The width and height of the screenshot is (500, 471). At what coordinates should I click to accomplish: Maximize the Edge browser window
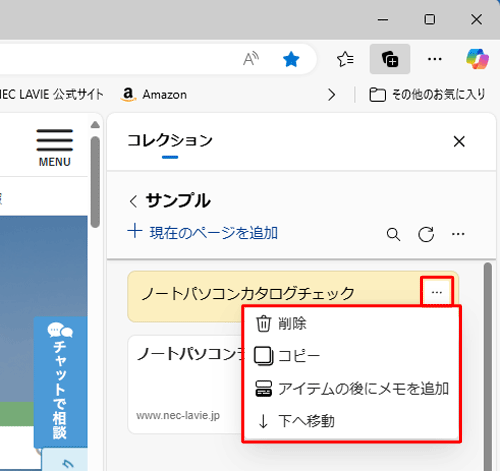point(430,19)
